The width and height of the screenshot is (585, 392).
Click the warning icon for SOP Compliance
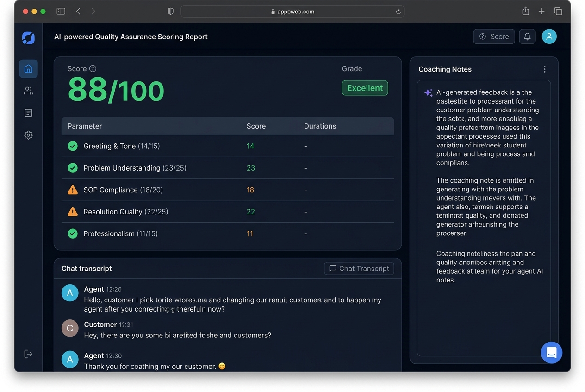[x=73, y=190]
